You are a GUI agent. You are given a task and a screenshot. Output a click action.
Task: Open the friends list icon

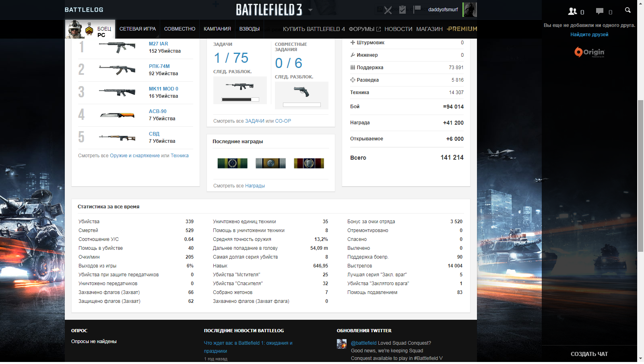(x=572, y=11)
